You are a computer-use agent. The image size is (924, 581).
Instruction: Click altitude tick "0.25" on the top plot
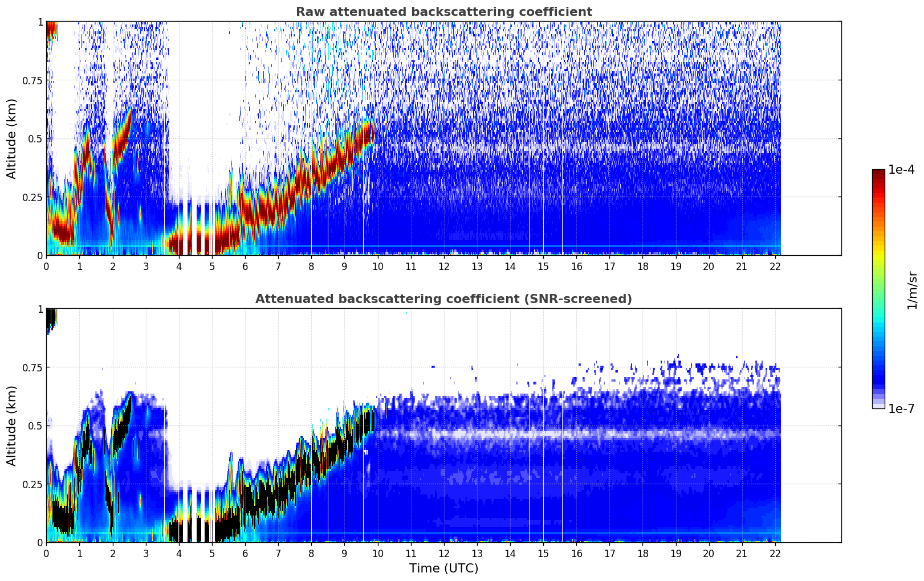(32, 197)
